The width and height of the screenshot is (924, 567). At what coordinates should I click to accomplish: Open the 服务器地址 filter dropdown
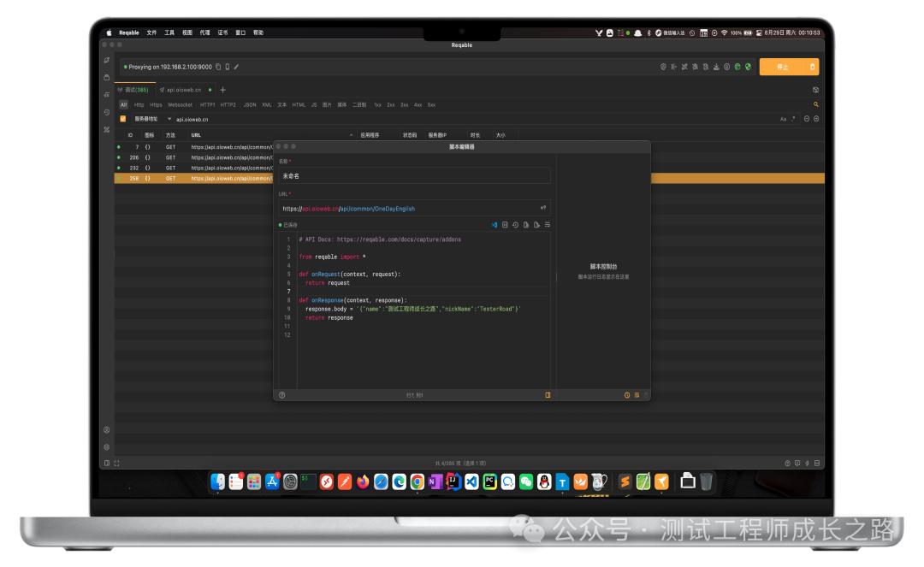152,119
